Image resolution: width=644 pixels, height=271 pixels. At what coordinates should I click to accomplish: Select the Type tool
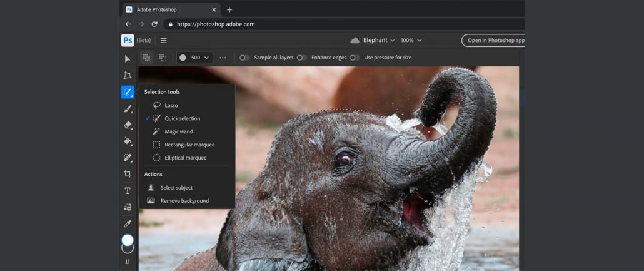pyautogui.click(x=128, y=191)
